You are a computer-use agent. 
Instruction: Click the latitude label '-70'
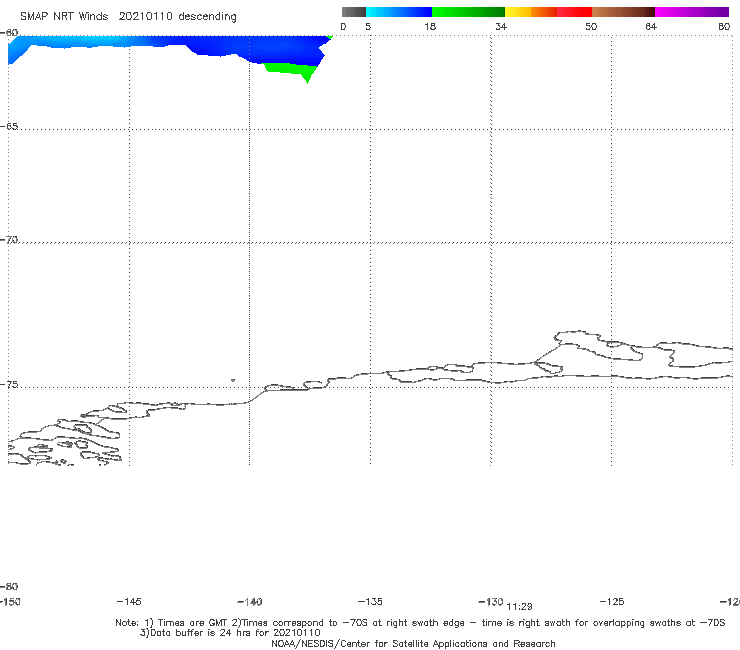click(x=9, y=240)
